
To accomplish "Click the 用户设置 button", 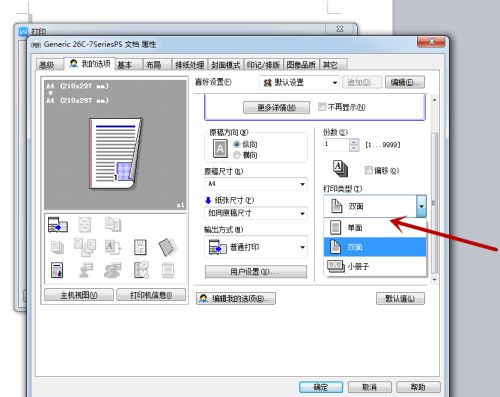I will [256, 272].
